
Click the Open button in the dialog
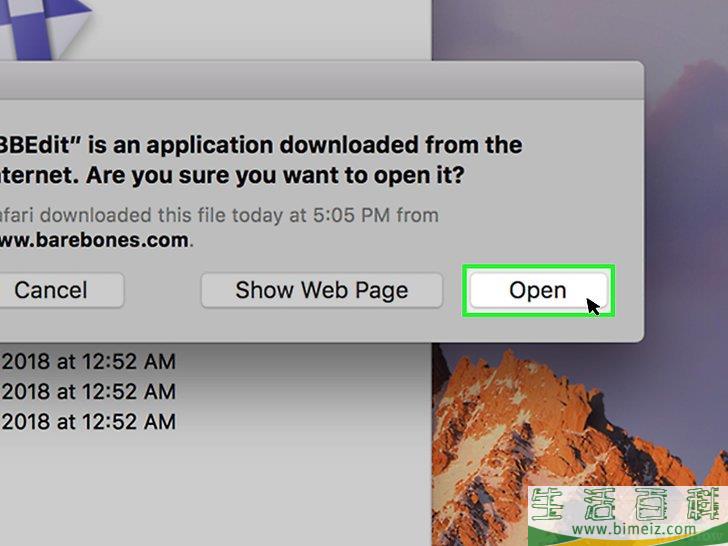point(538,291)
